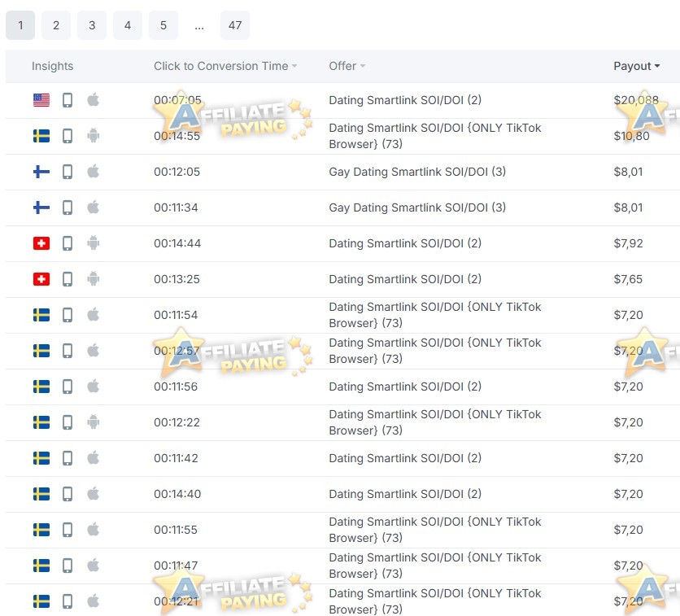Click Dating Smartlink offer in 00:11:42 row

(405, 458)
